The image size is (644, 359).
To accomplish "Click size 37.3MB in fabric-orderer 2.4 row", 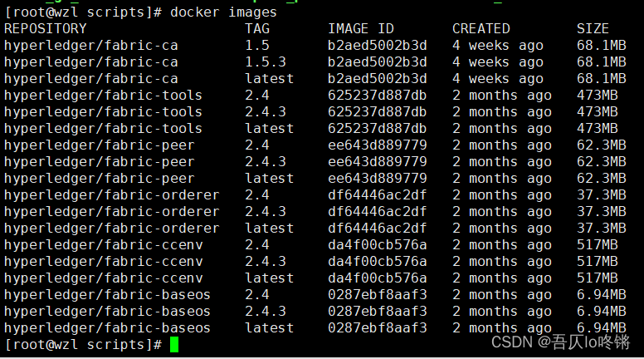I will [602, 195].
